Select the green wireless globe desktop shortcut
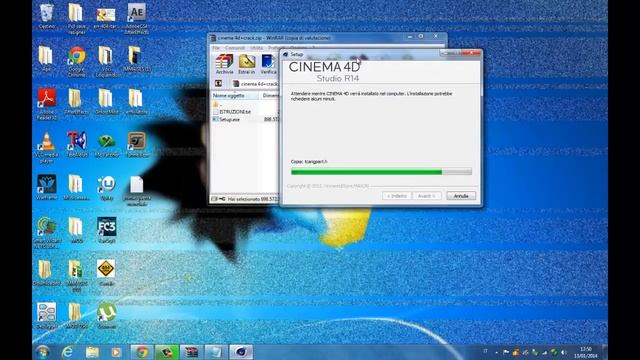Image resolution: width=640 pixels, height=360 pixels. (x=47, y=233)
